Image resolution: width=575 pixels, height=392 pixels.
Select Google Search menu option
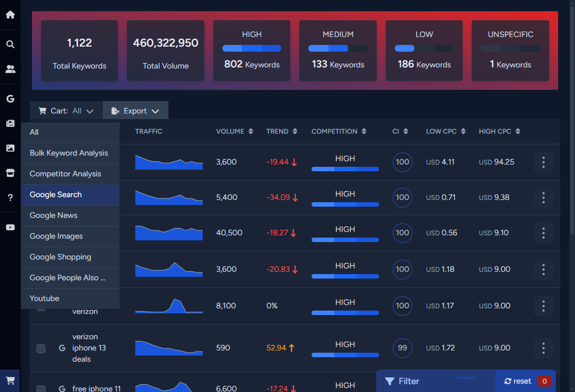coord(70,195)
